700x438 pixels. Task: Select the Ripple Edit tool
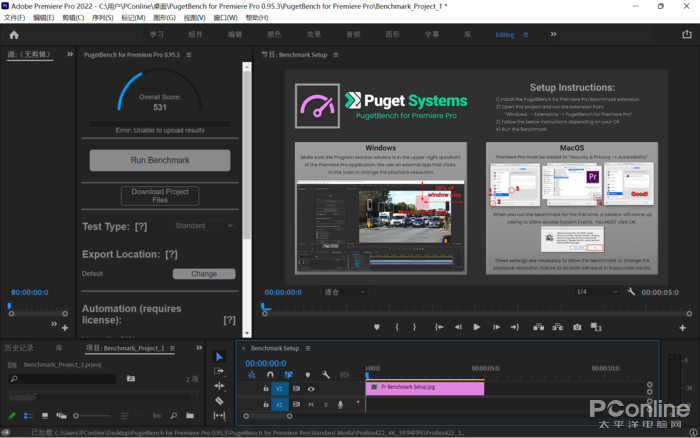click(x=219, y=386)
